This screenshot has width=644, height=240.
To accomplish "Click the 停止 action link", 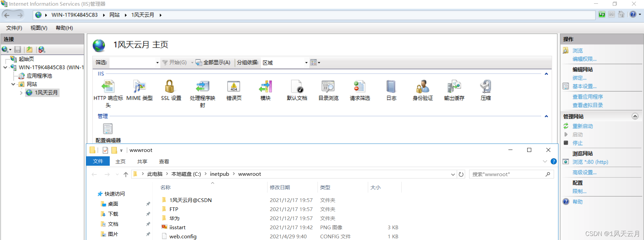I will point(578,143).
